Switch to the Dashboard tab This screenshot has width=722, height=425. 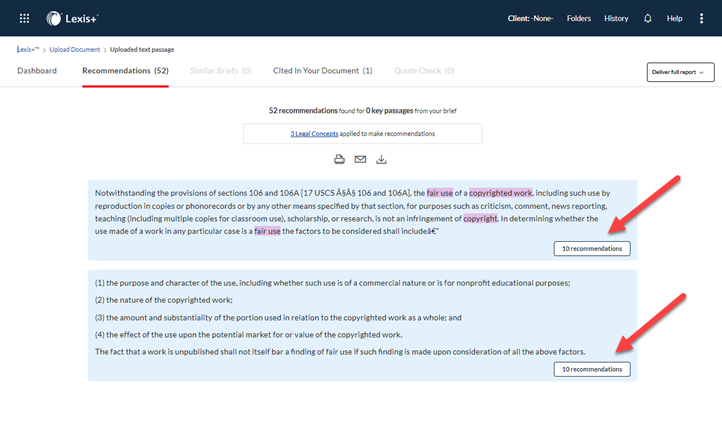(x=37, y=70)
